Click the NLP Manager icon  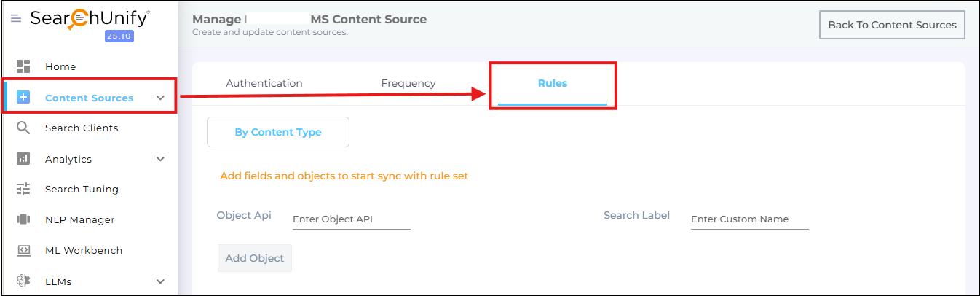pyautogui.click(x=23, y=219)
